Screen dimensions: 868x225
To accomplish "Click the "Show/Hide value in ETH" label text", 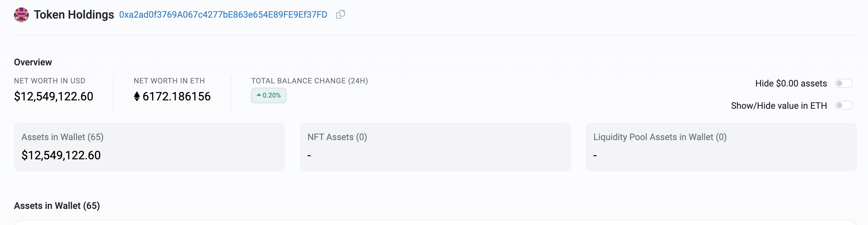I will coord(779,106).
